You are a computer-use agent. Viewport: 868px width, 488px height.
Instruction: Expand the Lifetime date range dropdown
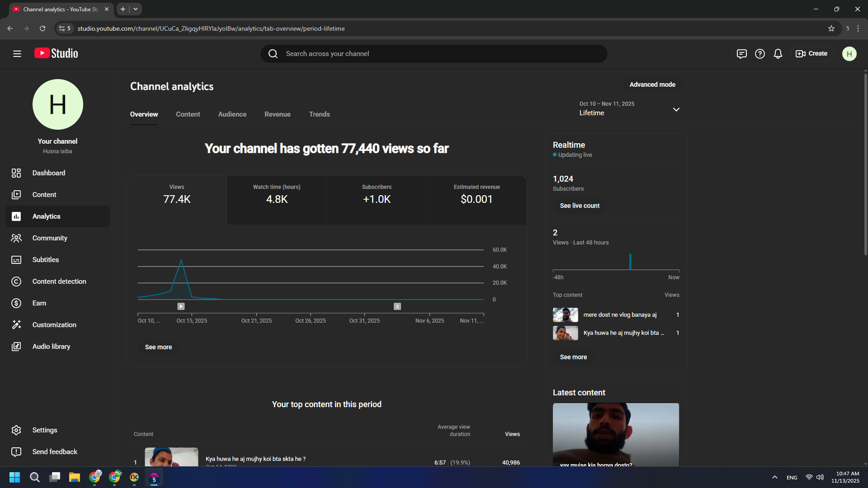(676, 110)
